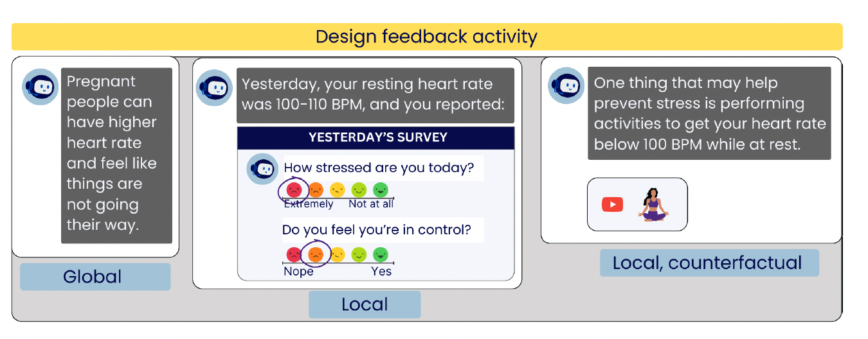This screenshot has height=339, width=868.
Task: Click the Design feedback activity title bar
Action: pyautogui.click(x=426, y=37)
